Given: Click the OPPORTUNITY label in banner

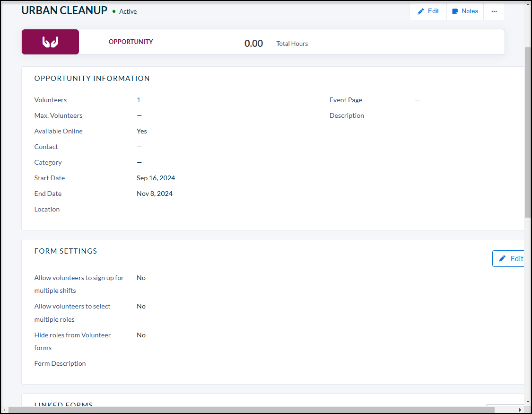Looking at the screenshot, I should (131, 42).
